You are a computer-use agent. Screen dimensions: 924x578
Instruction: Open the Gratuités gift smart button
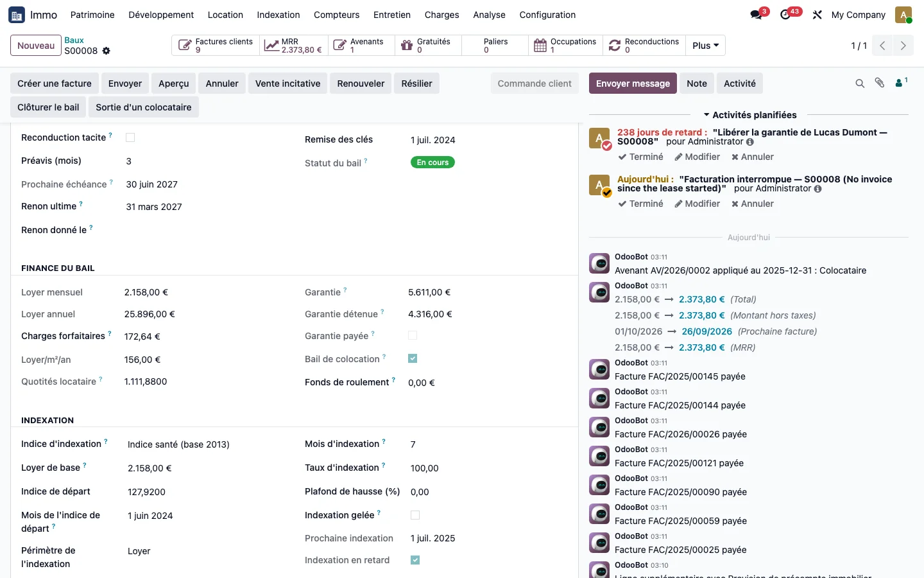pyautogui.click(x=428, y=46)
